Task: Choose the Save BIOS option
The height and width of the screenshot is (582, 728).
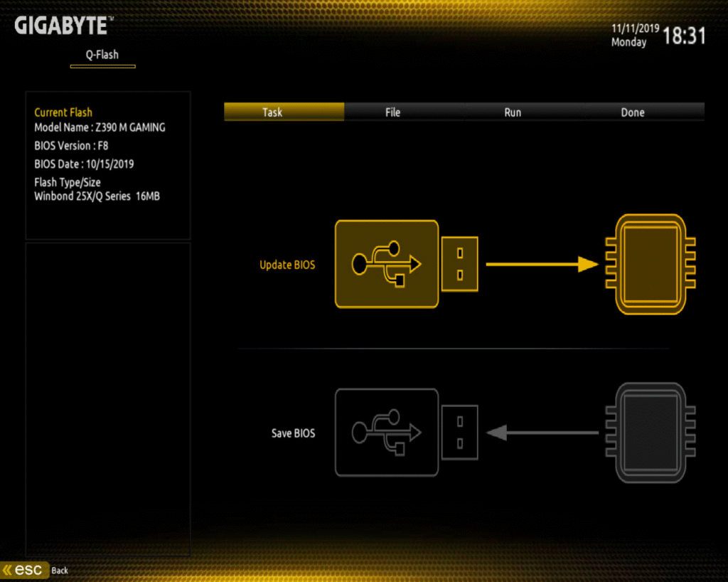Action: click(x=293, y=433)
